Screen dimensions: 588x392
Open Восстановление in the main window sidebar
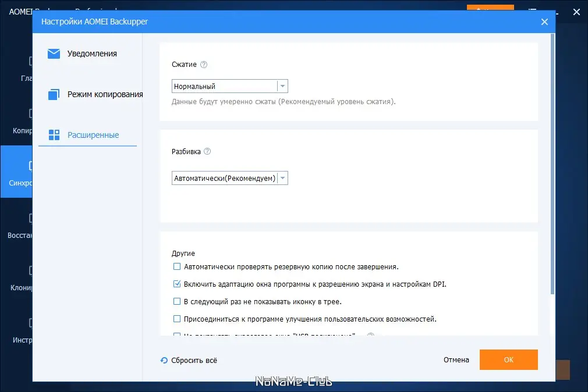coord(16,226)
